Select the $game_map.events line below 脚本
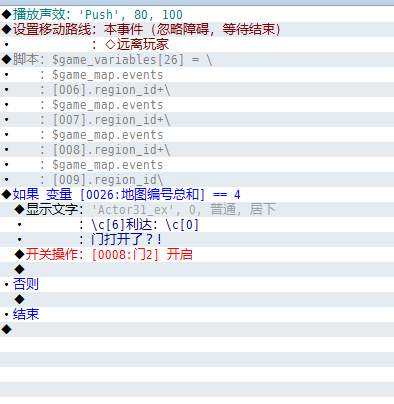Viewport: 394px width, 404px height. tap(197, 74)
